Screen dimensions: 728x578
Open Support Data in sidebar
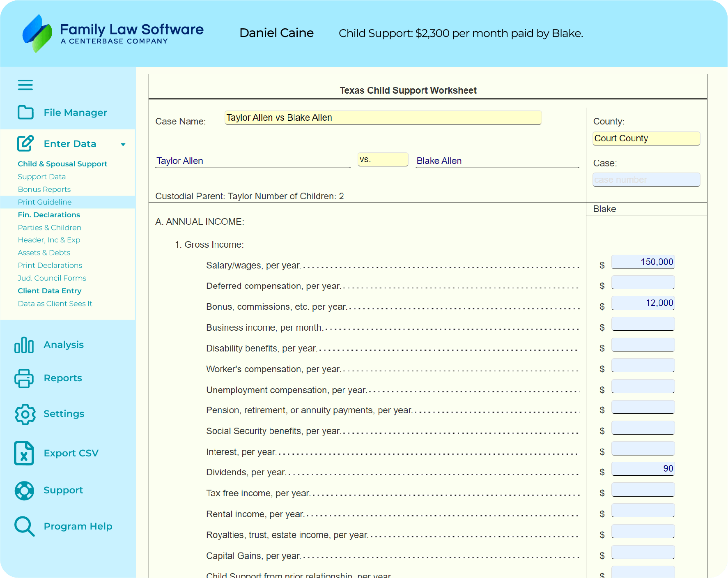pyautogui.click(x=41, y=177)
